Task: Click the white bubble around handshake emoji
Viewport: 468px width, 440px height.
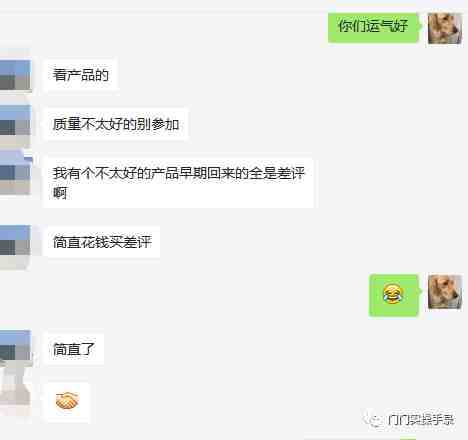Action: pyautogui.click(x=67, y=402)
